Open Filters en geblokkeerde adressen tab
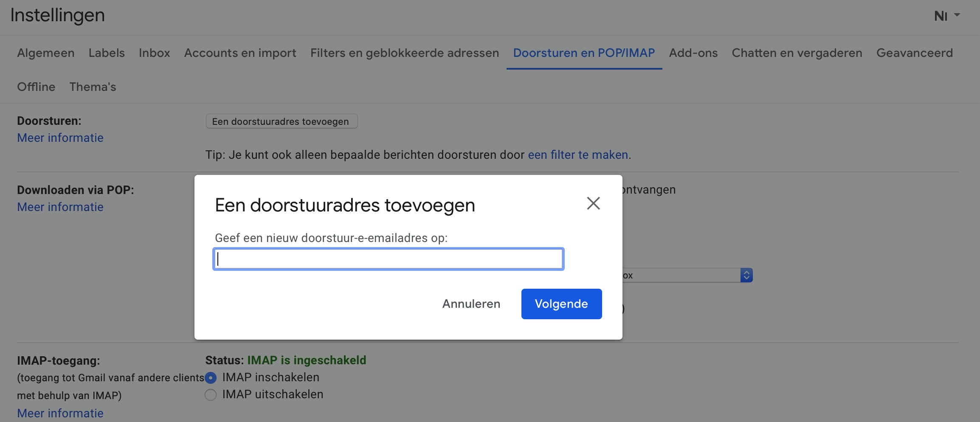980x422 pixels. click(x=404, y=53)
